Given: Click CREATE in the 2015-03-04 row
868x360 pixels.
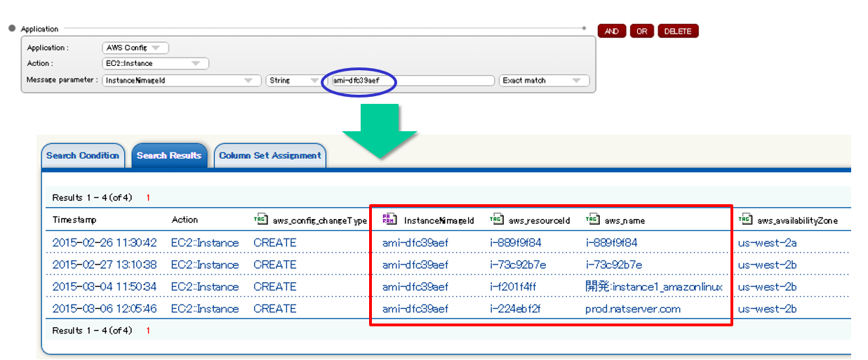Looking at the screenshot, I should (275, 286).
